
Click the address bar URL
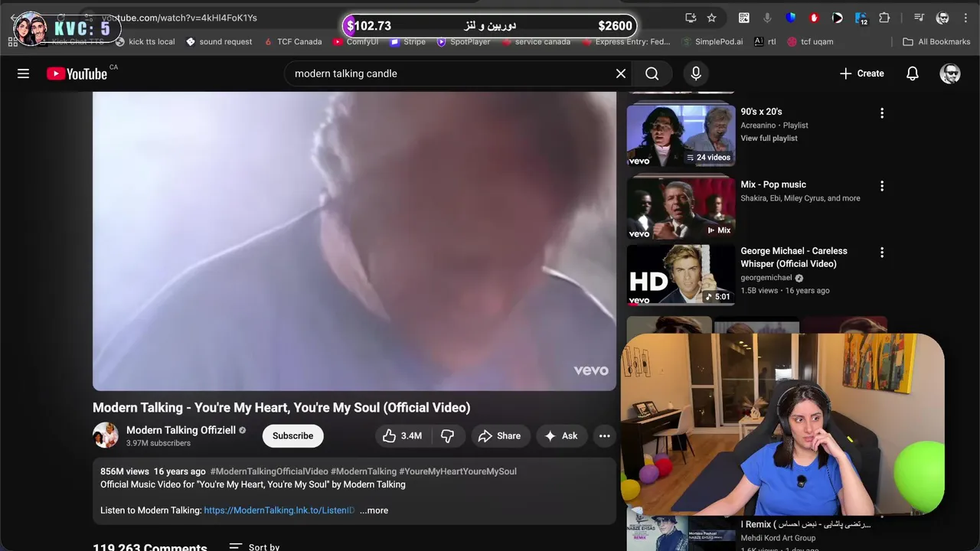[x=179, y=18]
